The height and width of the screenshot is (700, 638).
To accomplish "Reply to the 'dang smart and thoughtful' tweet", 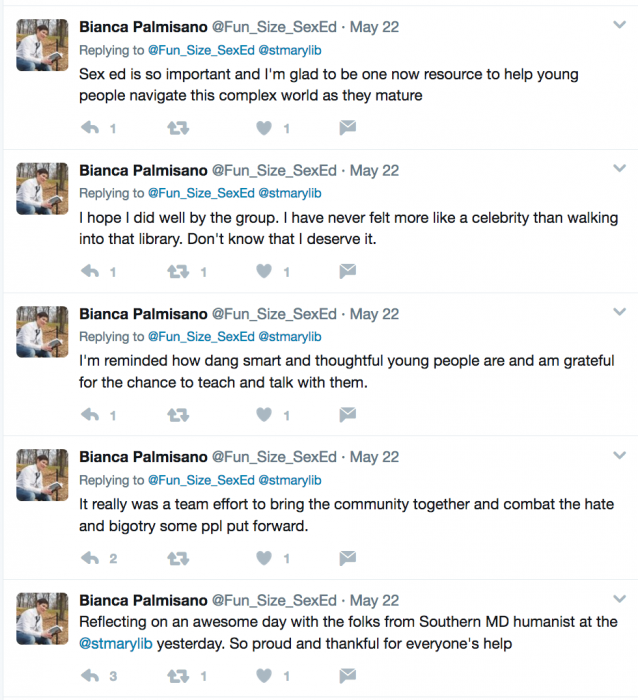I will [89, 414].
